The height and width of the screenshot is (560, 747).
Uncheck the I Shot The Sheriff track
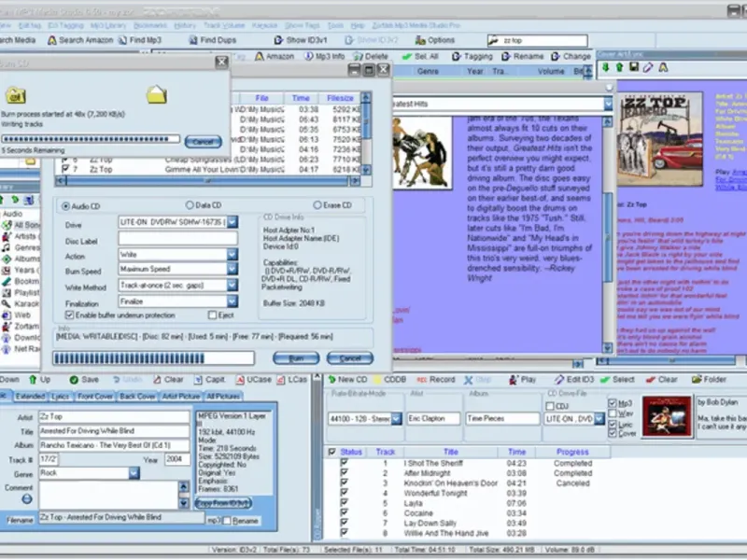click(344, 462)
